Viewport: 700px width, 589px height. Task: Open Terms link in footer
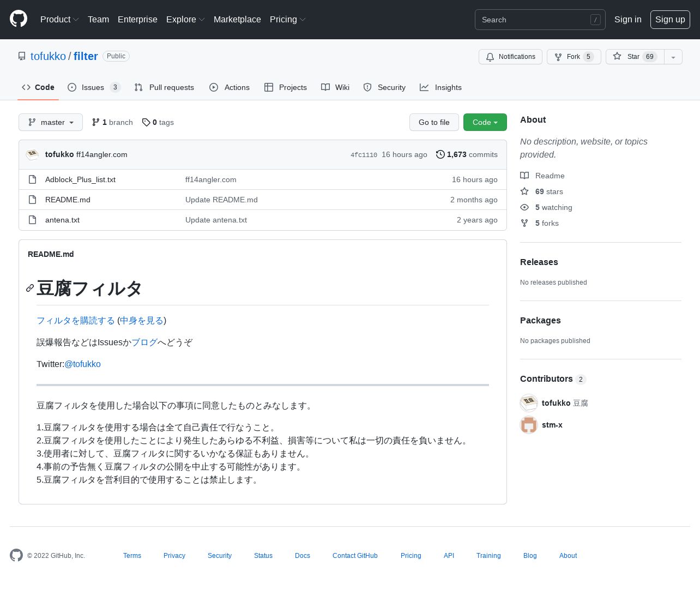tap(132, 556)
